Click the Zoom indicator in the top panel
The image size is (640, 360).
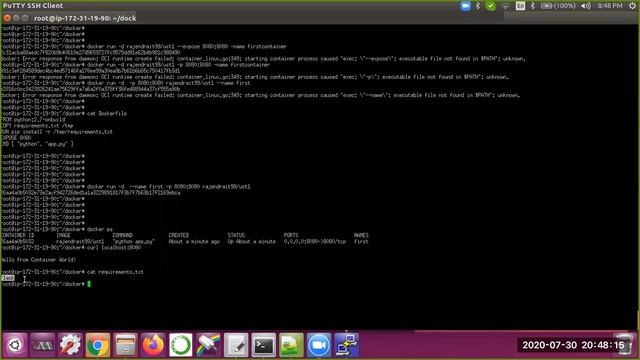[465, 6]
